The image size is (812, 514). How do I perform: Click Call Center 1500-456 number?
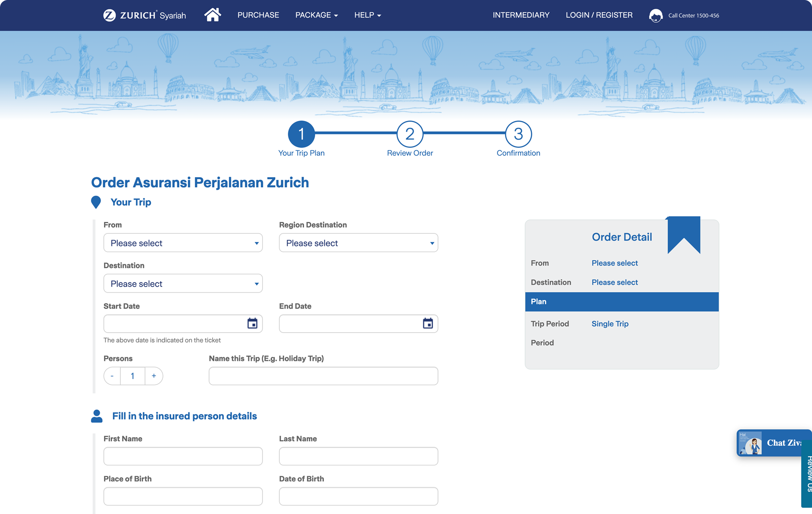click(x=694, y=16)
